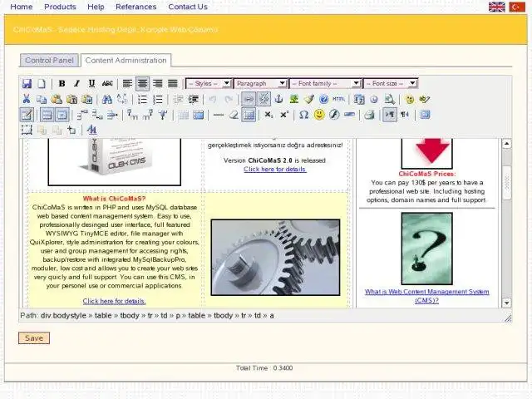This screenshot has width=532, height=399.
Task: Toggle justify full alignment
Action: (173, 83)
